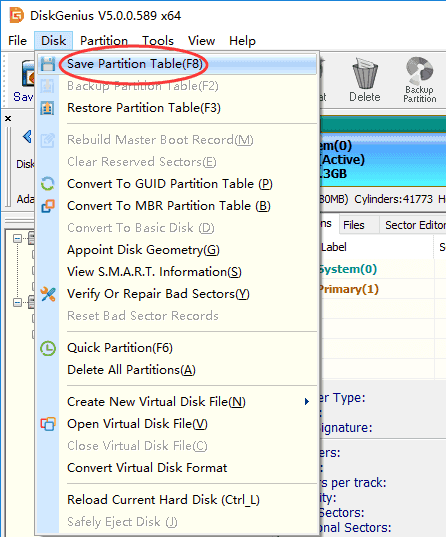Select Open Virtual Disk File
Screen dimensions: 446x537
(177, 424)
